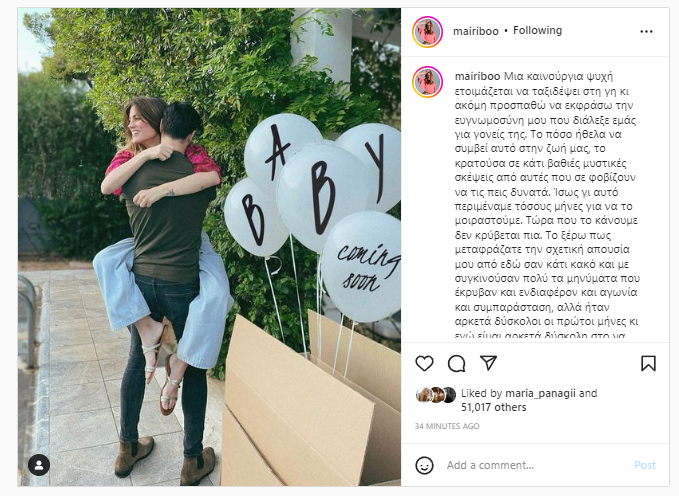The width and height of the screenshot is (679, 496).
Task: View the 51,017 others likes list
Action: click(494, 407)
